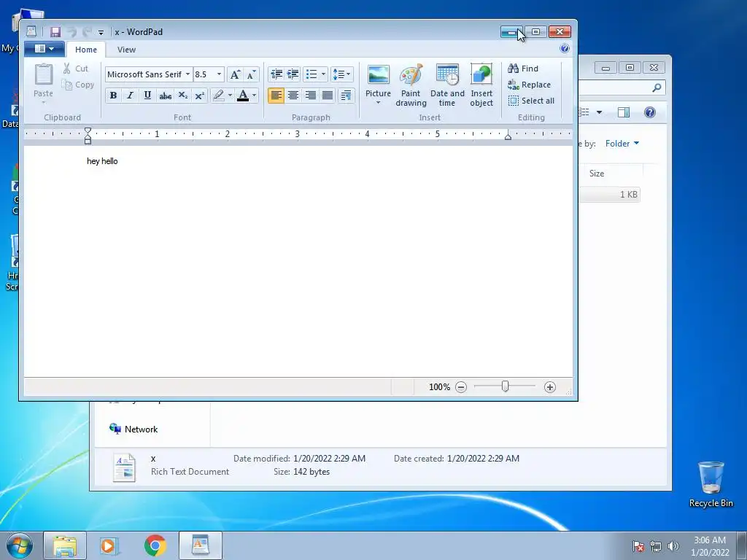The image size is (747, 560).
Task: Switch to the View ribbon tab
Action: pos(126,50)
